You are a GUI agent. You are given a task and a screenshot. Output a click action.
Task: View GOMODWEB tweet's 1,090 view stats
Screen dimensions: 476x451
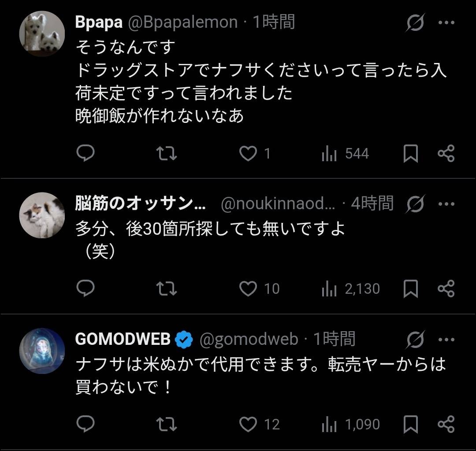point(351,425)
